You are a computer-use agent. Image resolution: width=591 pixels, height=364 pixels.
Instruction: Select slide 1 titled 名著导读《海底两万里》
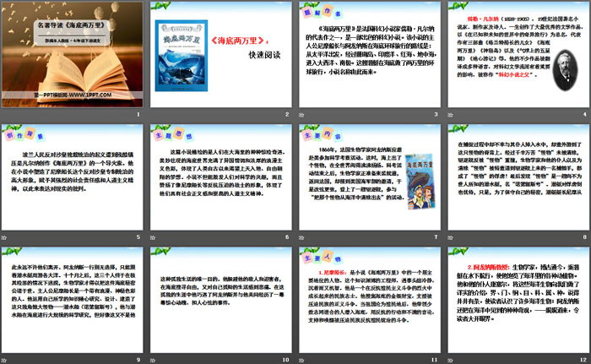(73, 54)
